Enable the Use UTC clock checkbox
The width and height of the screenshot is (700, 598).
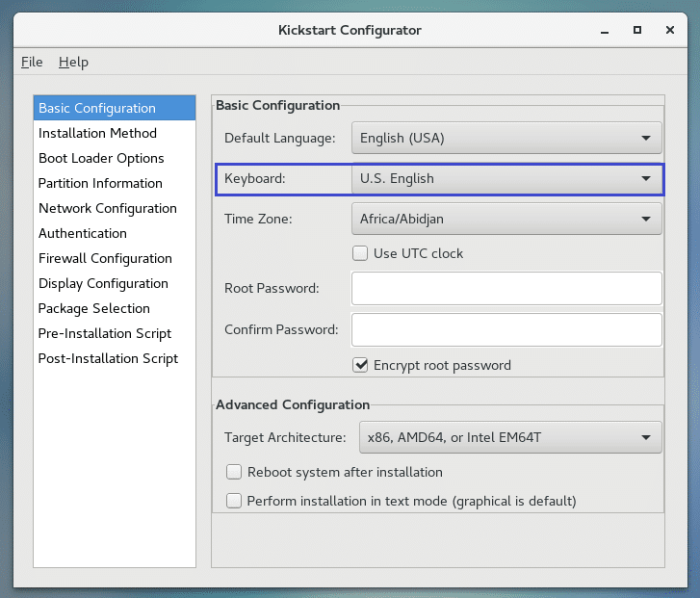(x=360, y=253)
